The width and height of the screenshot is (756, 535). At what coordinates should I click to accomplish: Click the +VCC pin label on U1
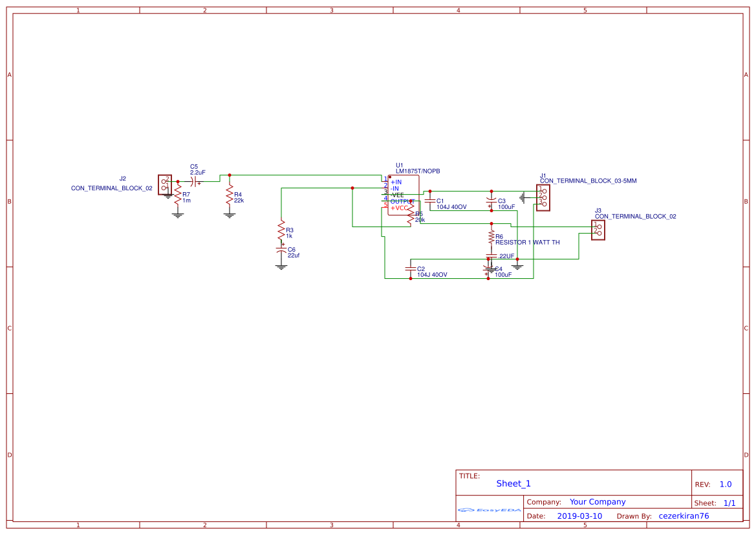[x=399, y=208]
